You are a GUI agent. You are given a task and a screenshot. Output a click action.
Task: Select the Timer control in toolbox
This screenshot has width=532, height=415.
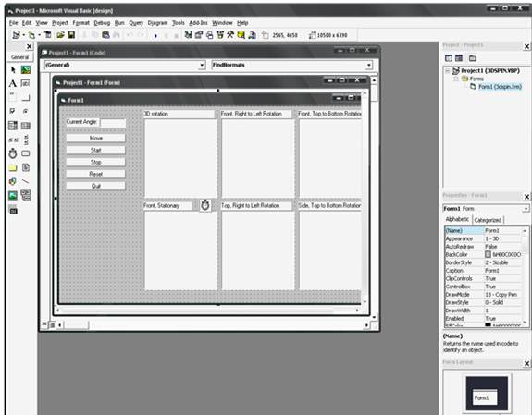click(13, 153)
